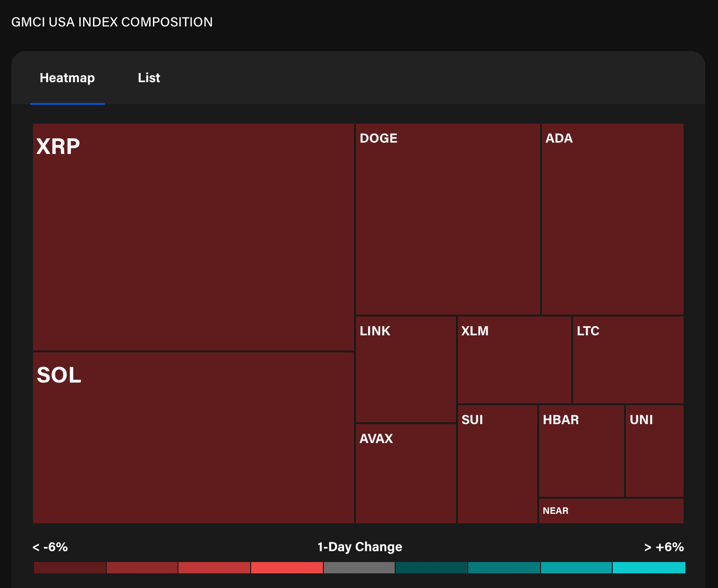The width and height of the screenshot is (718, 588).
Task: Click the brightest cyan legend swatch
Action: click(649, 568)
